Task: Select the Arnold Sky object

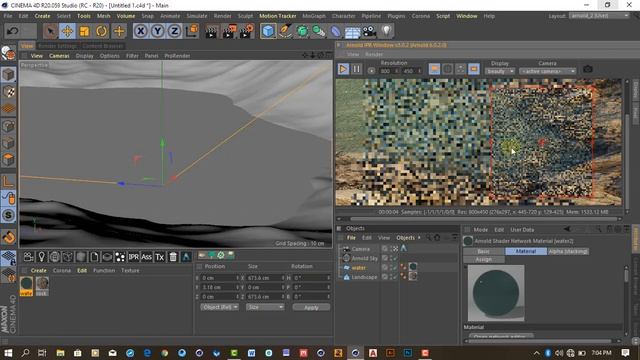Action: 364,258
